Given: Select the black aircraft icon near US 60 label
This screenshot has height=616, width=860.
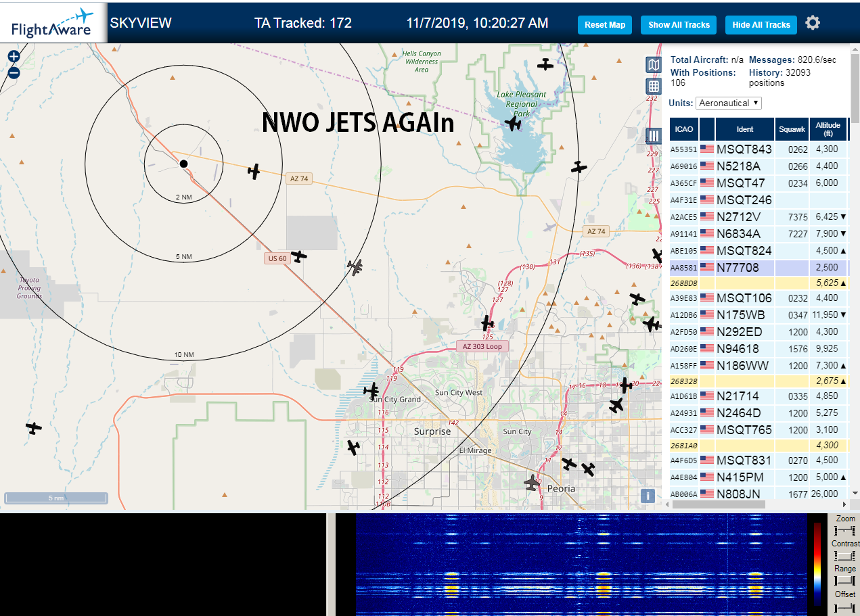Looking at the screenshot, I should click(299, 256).
